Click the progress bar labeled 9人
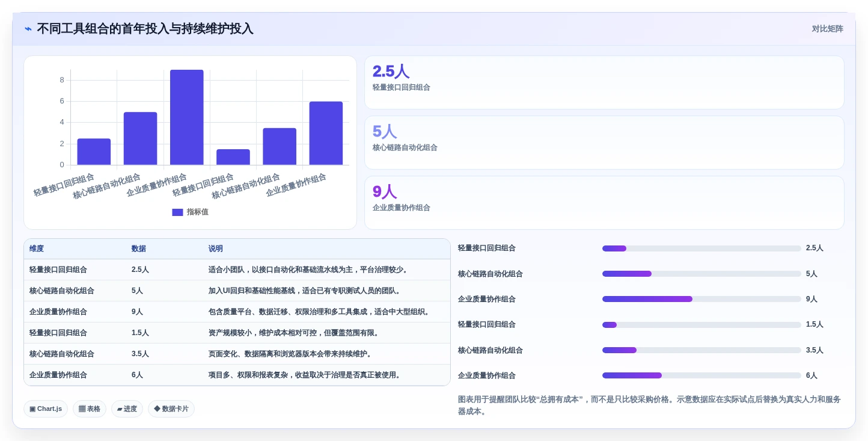Screen dimensions: 868x441 pyautogui.click(x=701, y=299)
